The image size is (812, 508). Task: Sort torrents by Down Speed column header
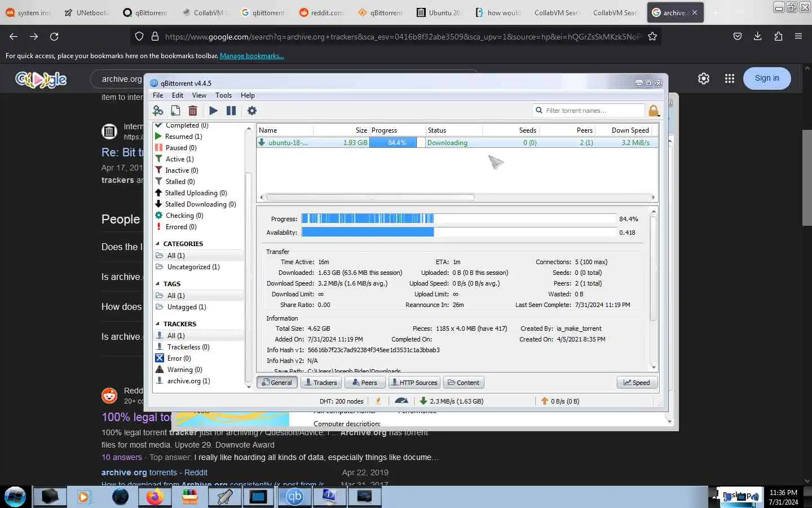pyautogui.click(x=624, y=130)
